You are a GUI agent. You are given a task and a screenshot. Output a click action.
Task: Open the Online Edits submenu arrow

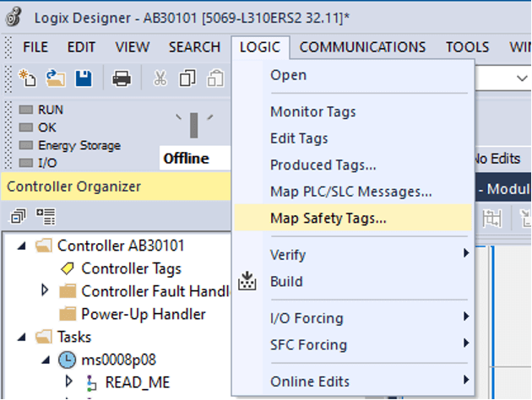coord(466,380)
